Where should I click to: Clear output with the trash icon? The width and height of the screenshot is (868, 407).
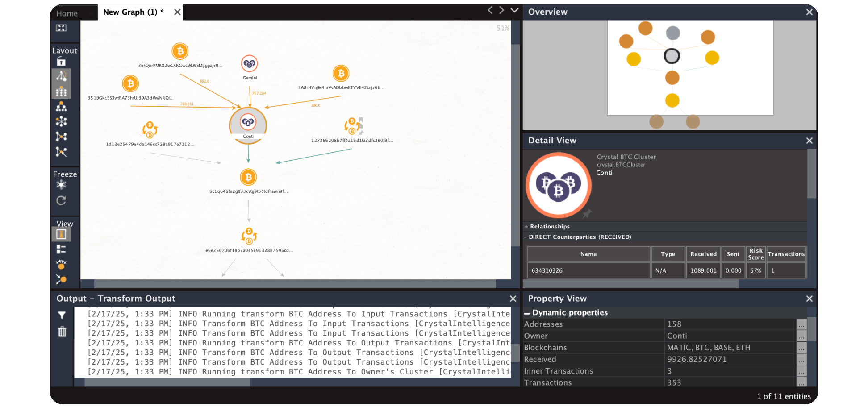(62, 332)
